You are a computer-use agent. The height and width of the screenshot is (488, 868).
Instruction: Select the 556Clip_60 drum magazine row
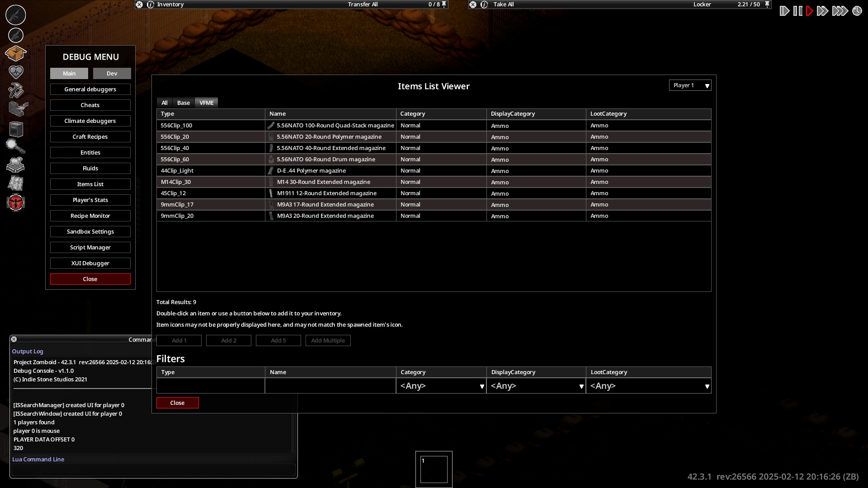pyautogui.click(x=434, y=160)
